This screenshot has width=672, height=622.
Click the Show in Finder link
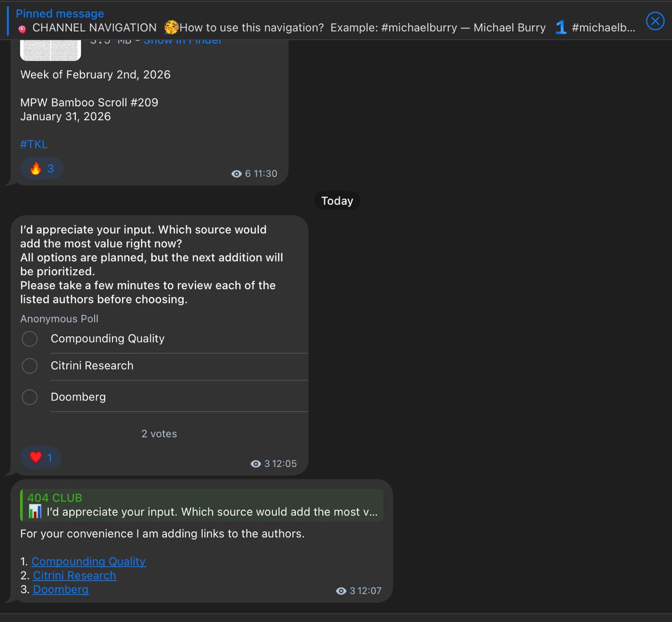click(182, 41)
